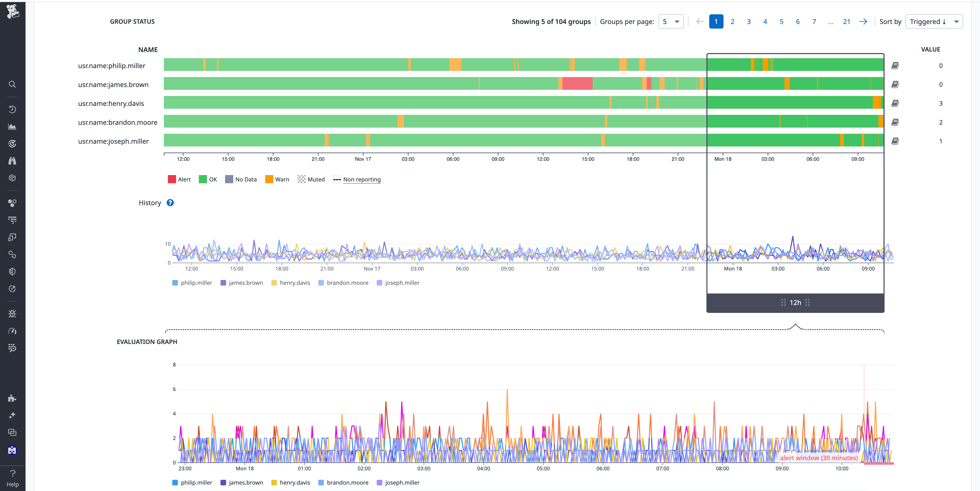Select the Events clock icon in sidebar

(x=12, y=109)
